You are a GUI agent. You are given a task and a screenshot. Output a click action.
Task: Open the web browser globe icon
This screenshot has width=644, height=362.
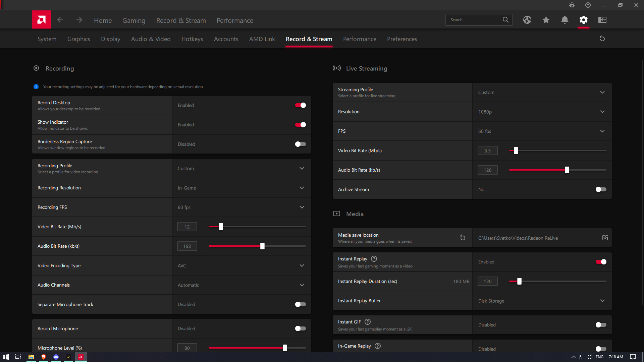click(527, 20)
